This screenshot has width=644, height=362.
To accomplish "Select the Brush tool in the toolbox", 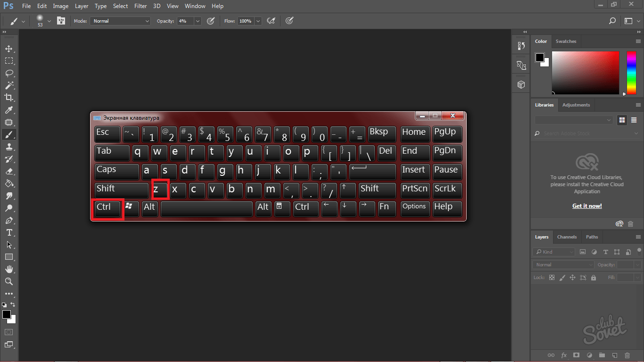I will [x=9, y=134].
